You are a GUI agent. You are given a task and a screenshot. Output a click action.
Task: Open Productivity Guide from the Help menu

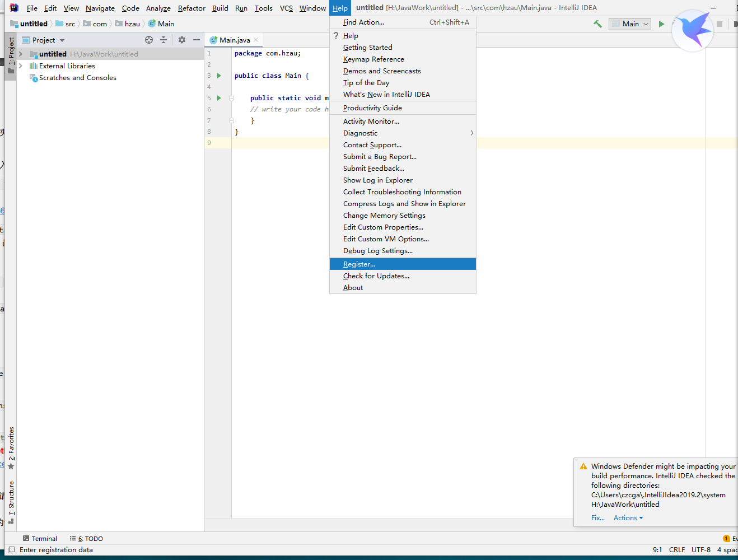coord(403,108)
